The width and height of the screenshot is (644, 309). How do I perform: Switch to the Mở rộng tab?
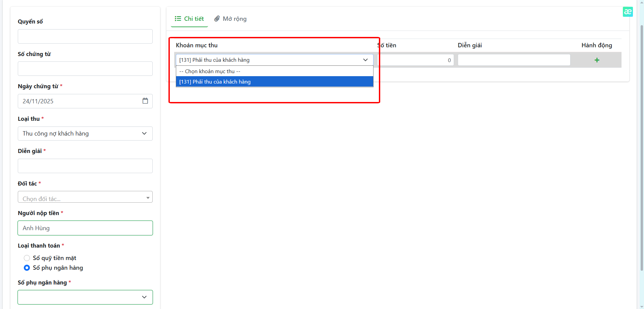pyautogui.click(x=231, y=19)
